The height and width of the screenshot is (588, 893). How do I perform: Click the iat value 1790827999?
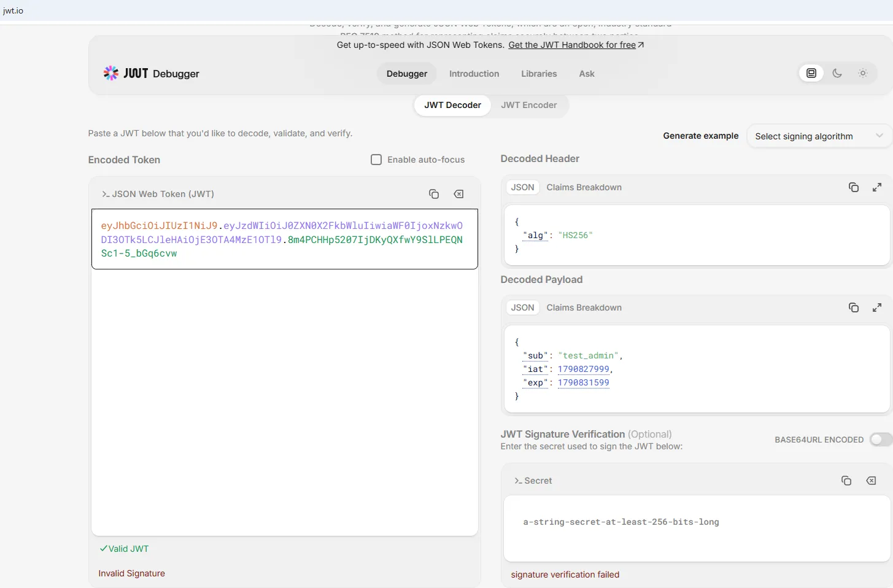(x=584, y=369)
